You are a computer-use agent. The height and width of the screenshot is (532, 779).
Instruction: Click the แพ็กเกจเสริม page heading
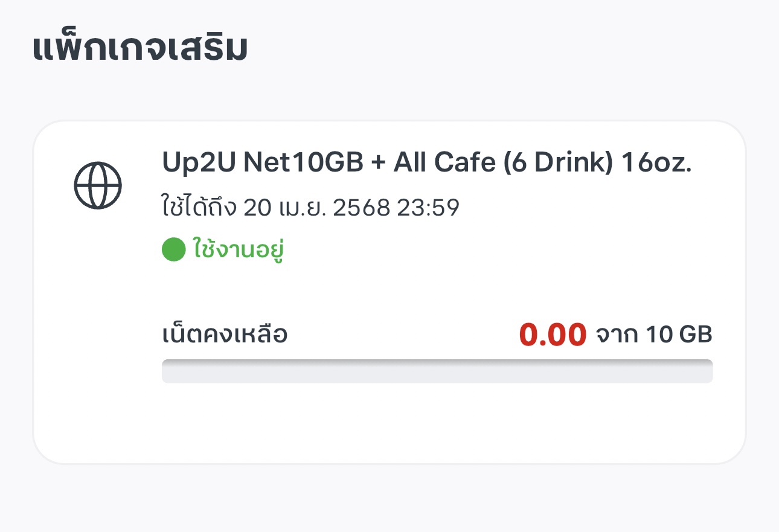coord(139,50)
